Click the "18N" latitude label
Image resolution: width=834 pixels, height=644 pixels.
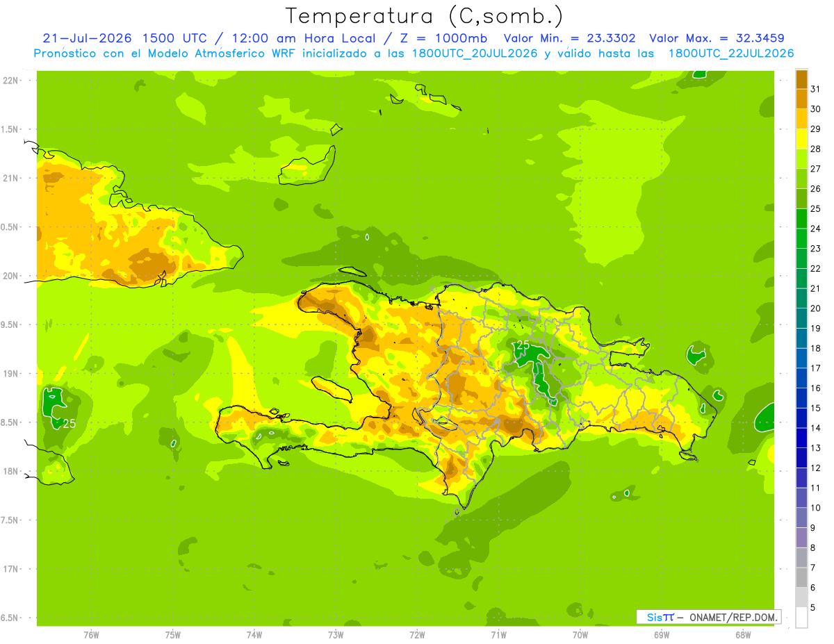click(x=10, y=471)
